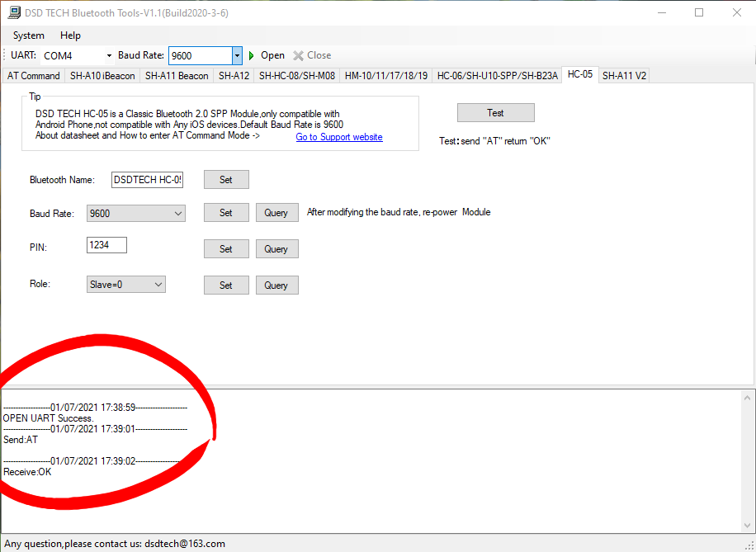Switch to the AT Command tab
The width and height of the screenshot is (756, 552).
33,76
